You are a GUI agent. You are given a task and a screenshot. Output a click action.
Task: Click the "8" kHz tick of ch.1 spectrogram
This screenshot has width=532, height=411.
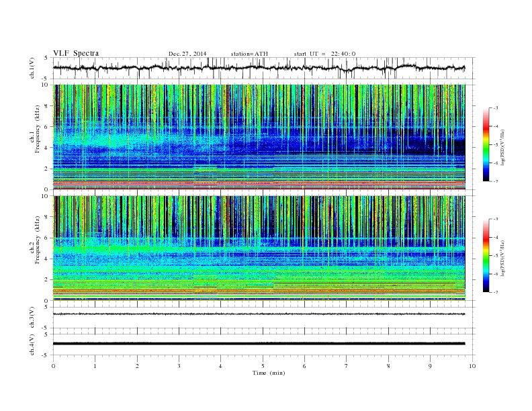(46, 106)
